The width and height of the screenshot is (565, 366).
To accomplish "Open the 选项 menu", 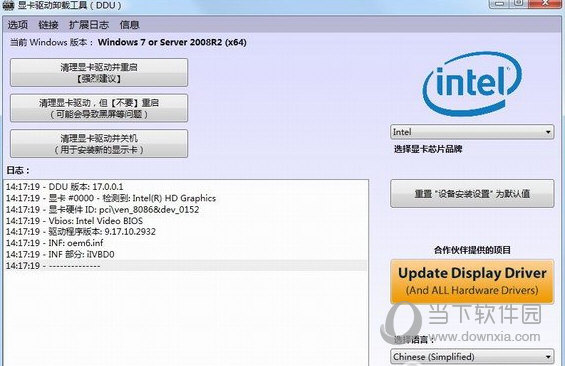I will [18, 25].
